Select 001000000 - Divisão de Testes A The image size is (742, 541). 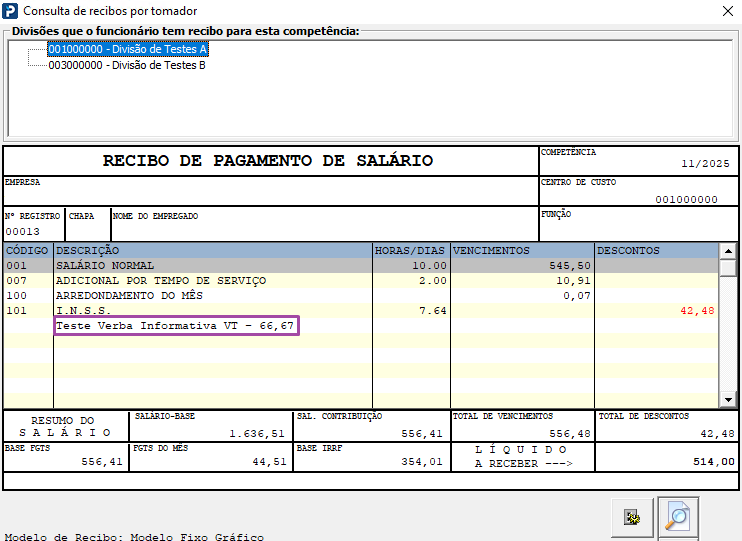coord(127,49)
